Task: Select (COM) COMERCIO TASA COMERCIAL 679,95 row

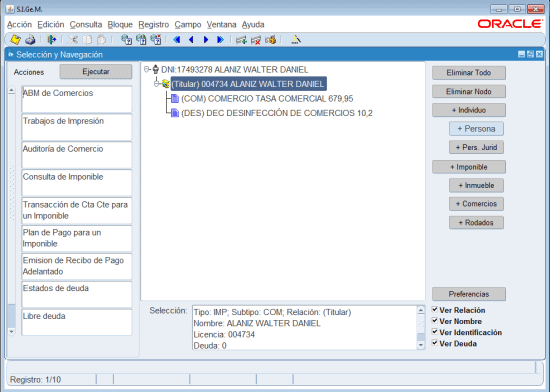Action: [x=267, y=99]
